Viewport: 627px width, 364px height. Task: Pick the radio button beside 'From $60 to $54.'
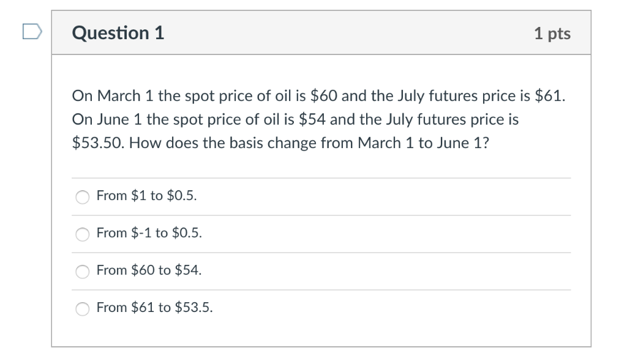[x=83, y=271]
